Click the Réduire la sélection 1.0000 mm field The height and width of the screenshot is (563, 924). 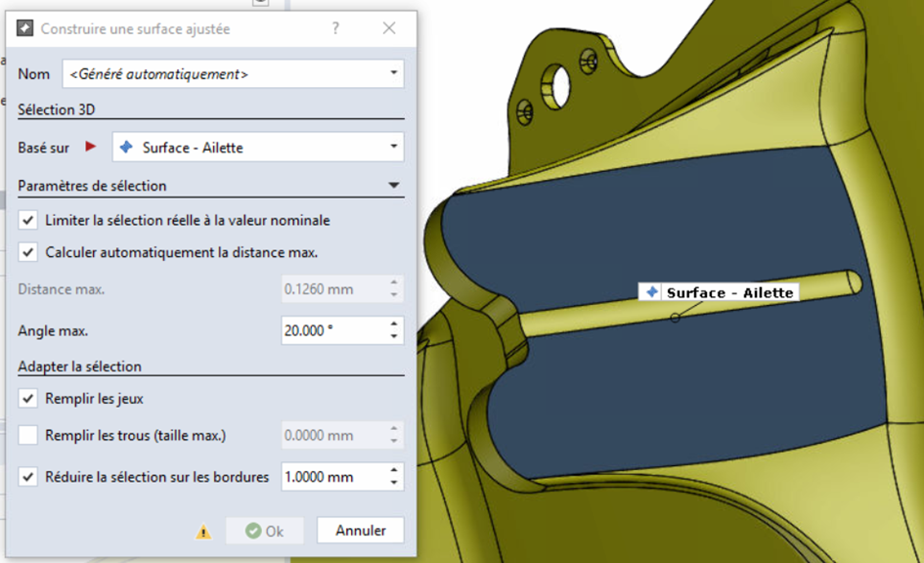tap(334, 476)
